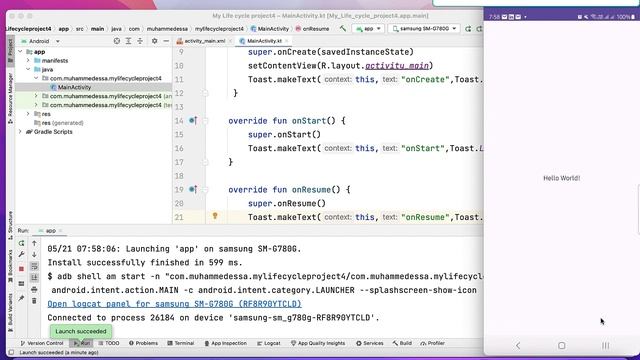Expand the res folder

28,114
